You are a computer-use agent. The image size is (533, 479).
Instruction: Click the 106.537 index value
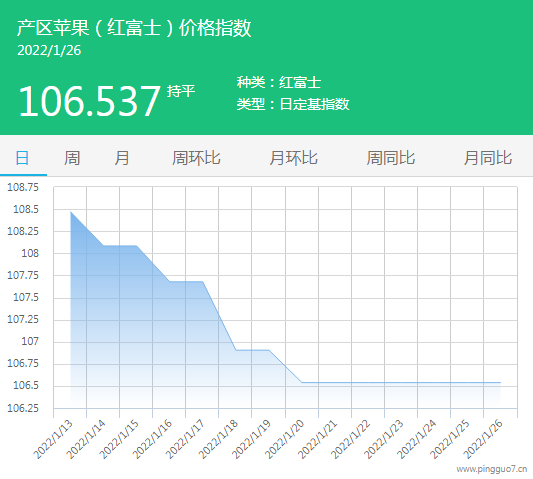[89, 101]
